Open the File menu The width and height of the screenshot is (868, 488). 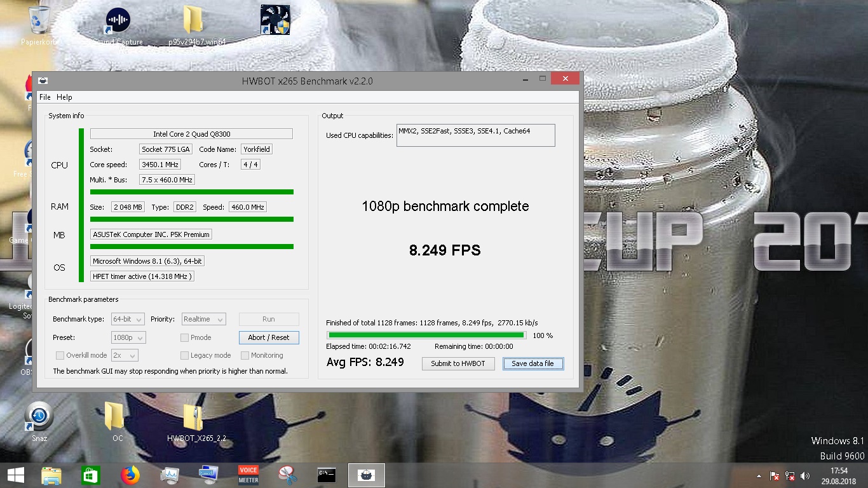[45, 97]
